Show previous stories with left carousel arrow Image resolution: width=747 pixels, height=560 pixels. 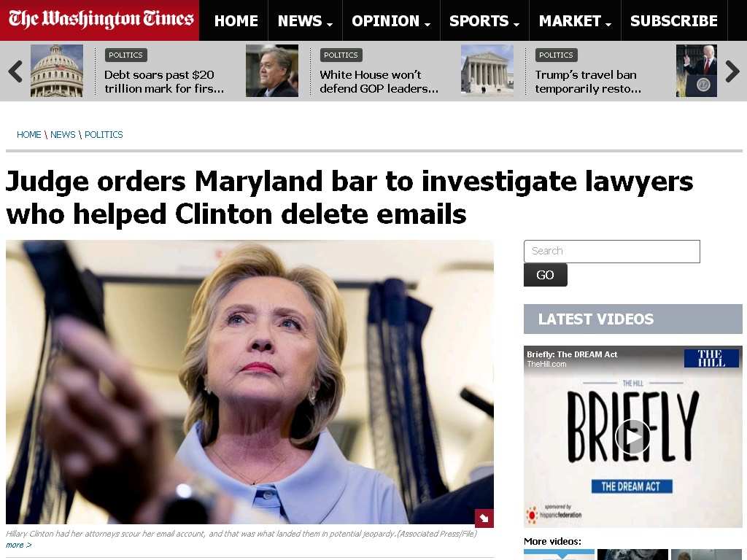[x=15, y=71]
